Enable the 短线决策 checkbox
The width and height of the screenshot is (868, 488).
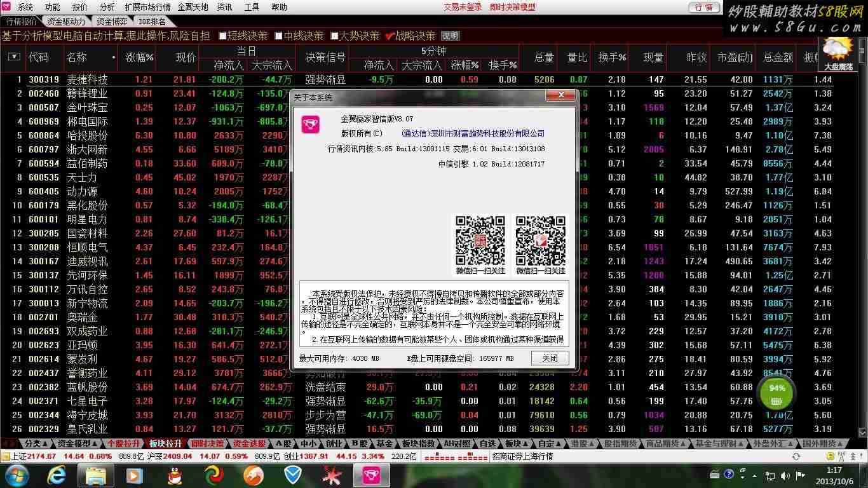point(222,36)
